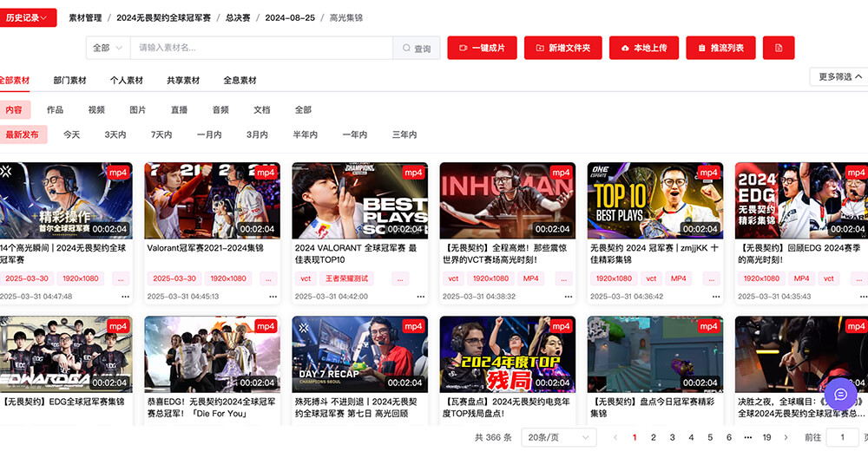Open TOP 10 BEST PLAYS video thumbnail
Viewport: 868px width, 458px height.
tap(654, 200)
